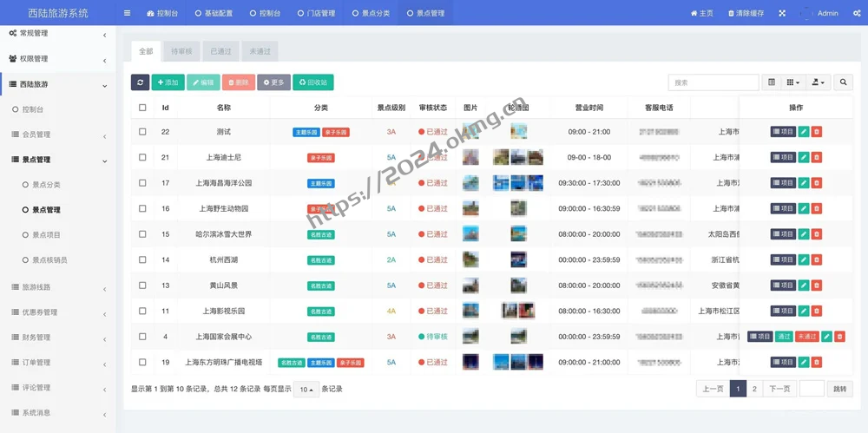Viewport: 868px width, 433px height.
Task: Click the 轮播图 thumbnail of row 测试
Action: [519, 132]
